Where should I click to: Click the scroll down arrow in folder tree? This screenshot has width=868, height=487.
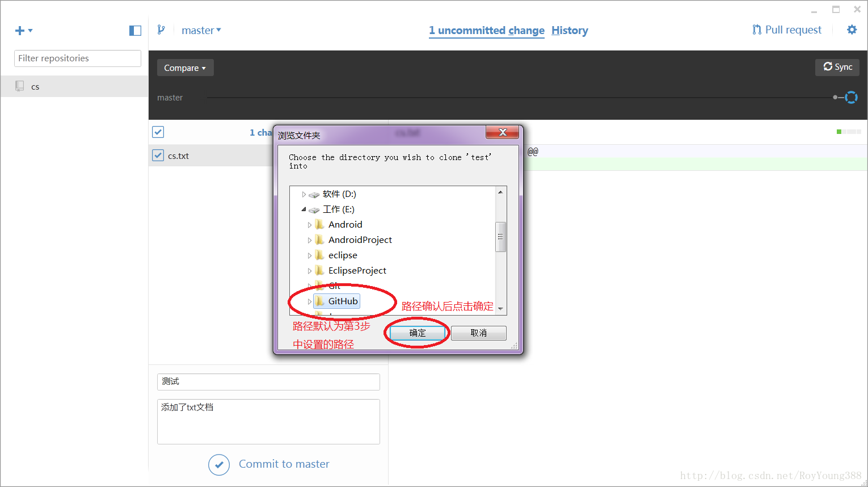(500, 309)
